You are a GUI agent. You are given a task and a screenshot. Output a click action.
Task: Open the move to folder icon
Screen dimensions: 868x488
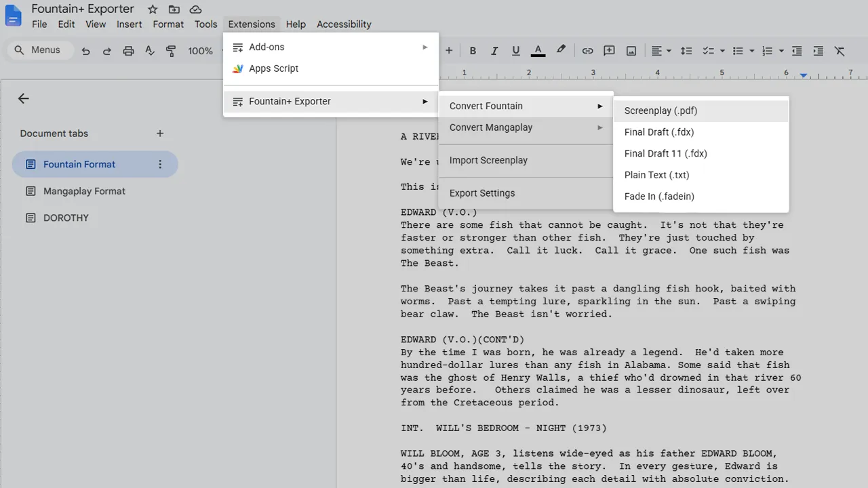coord(174,9)
